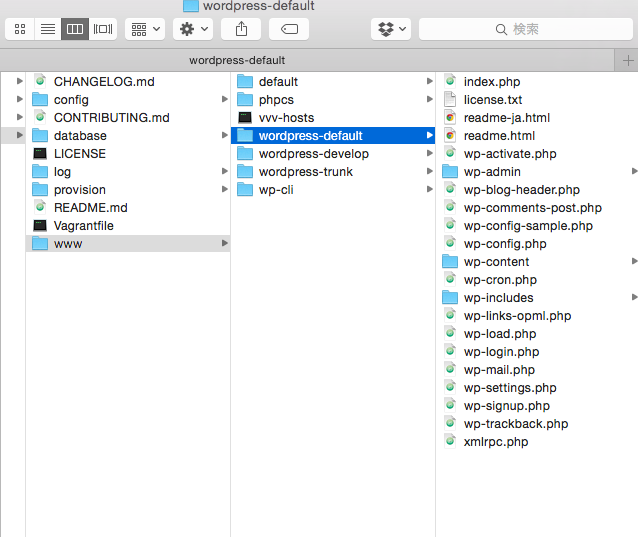This screenshot has width=638, height=537.
Task: Select the www folder
Action: (128, 244)
